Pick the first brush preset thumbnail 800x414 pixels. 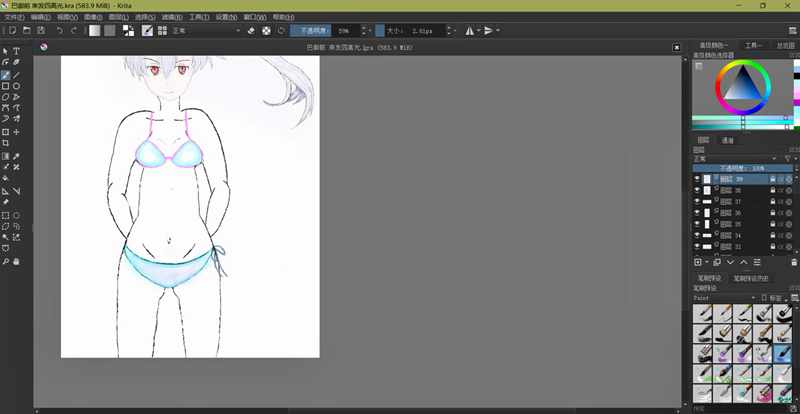(x=703, y=314)
